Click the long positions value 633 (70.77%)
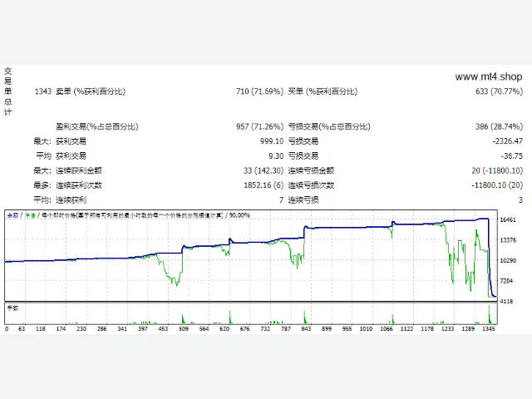Screen dimensions: 532x399 [499, 91]
